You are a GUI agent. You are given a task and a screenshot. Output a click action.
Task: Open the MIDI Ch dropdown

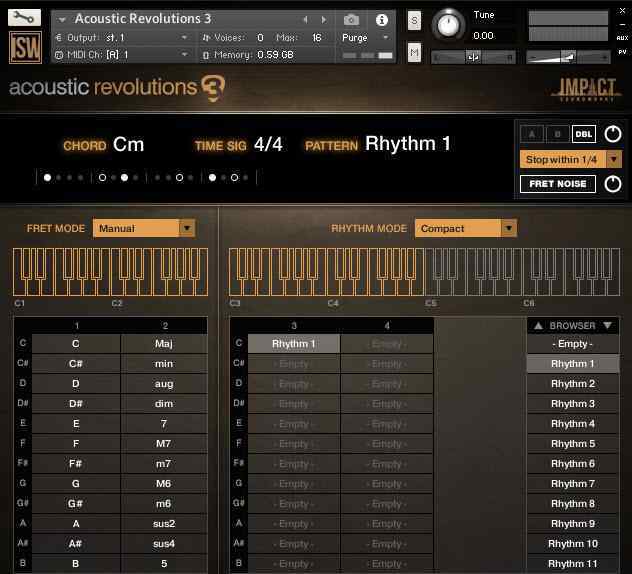122,54
